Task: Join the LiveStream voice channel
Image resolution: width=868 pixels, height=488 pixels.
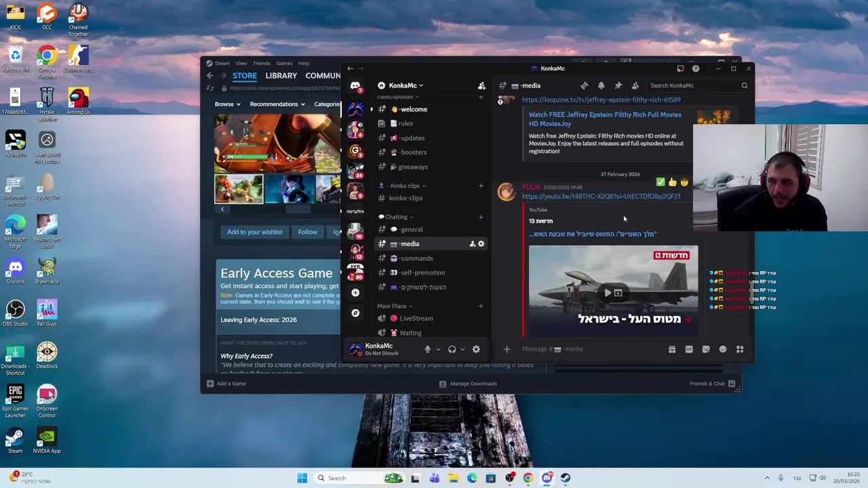Action: pyautogui.click(x=431, y=319)
